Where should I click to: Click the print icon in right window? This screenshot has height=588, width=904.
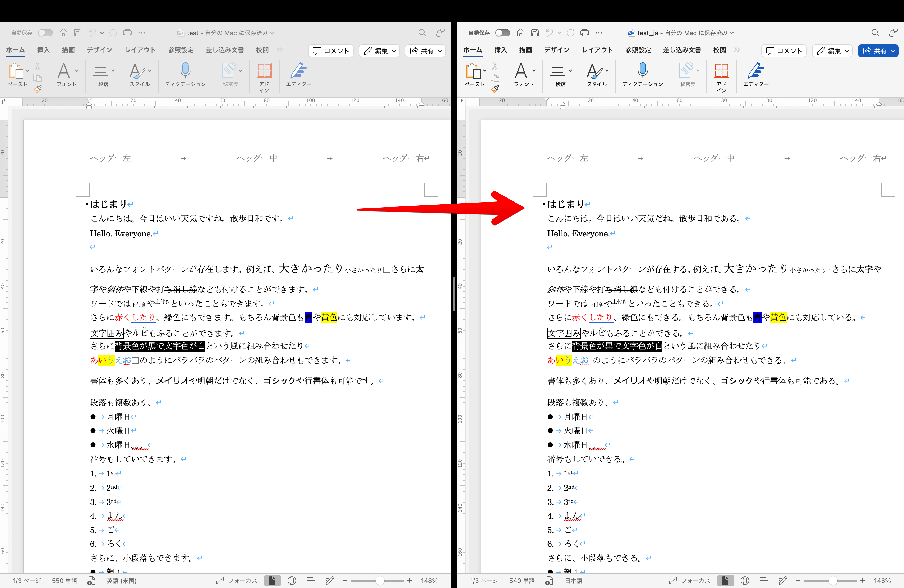[x=585, y=33]
